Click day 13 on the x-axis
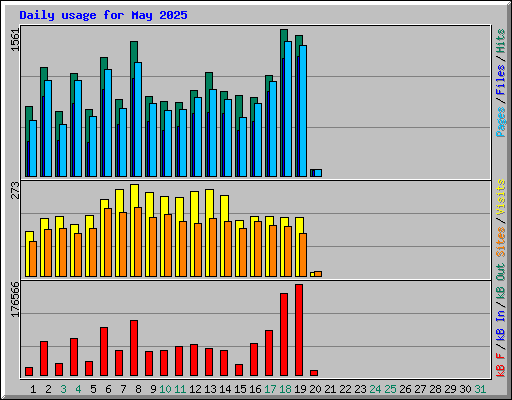This screenshot has height=400, width=512. pos(210,389)
